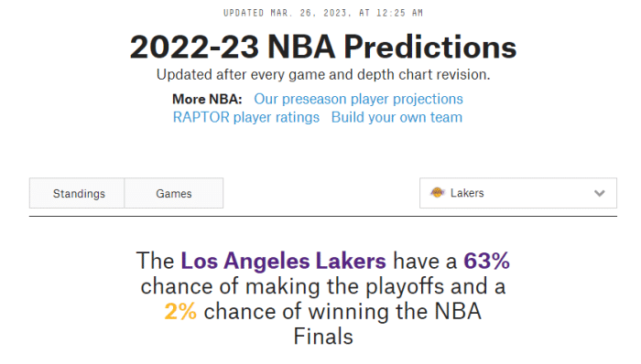This screenshot has width=641, height=364.
Task: Click the 2022-23 NBA Predictions heading
Action: tap(323, 47)
